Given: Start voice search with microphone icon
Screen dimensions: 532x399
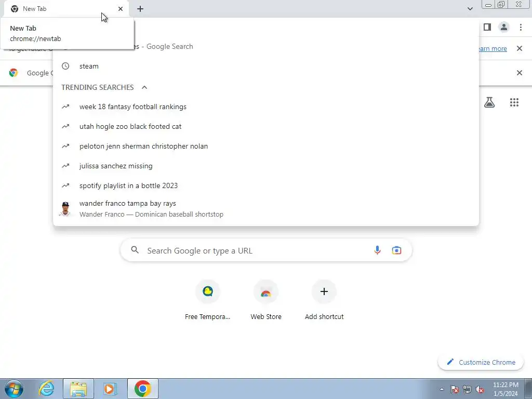Looking at the screenshot, I should coord(377,250).
